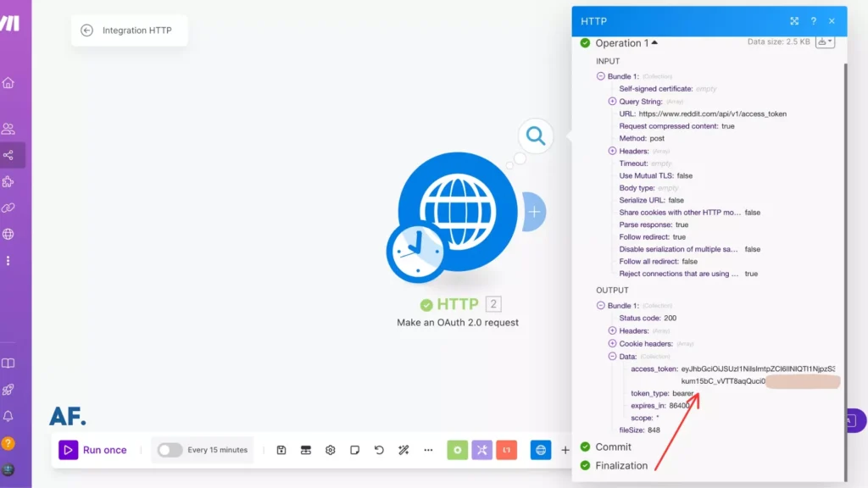This screenshot has width=868, height=488.
Task: Click the Parse response: true row
Action: pyautogui.click(x=654, y=225)
